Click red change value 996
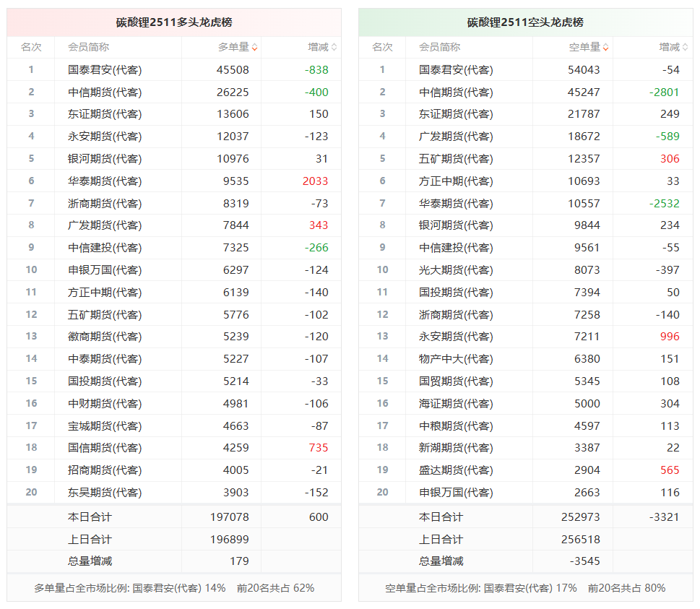 coord(670,337)
